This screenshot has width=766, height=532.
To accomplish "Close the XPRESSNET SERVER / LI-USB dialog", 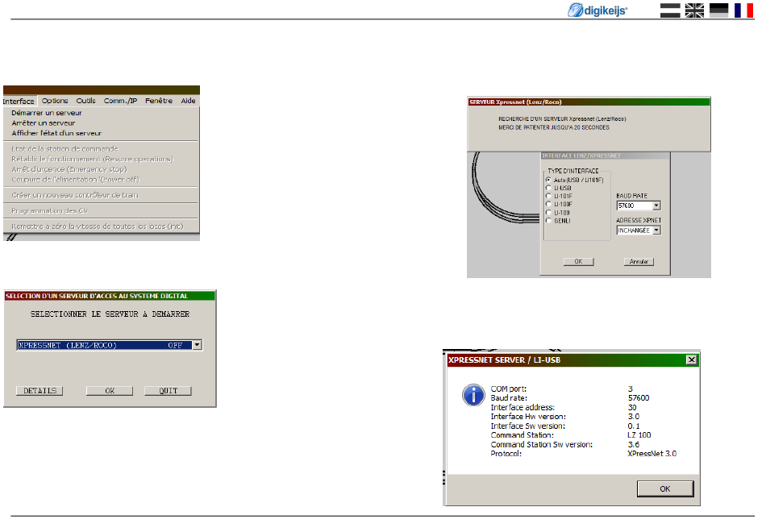I will 691,360.
